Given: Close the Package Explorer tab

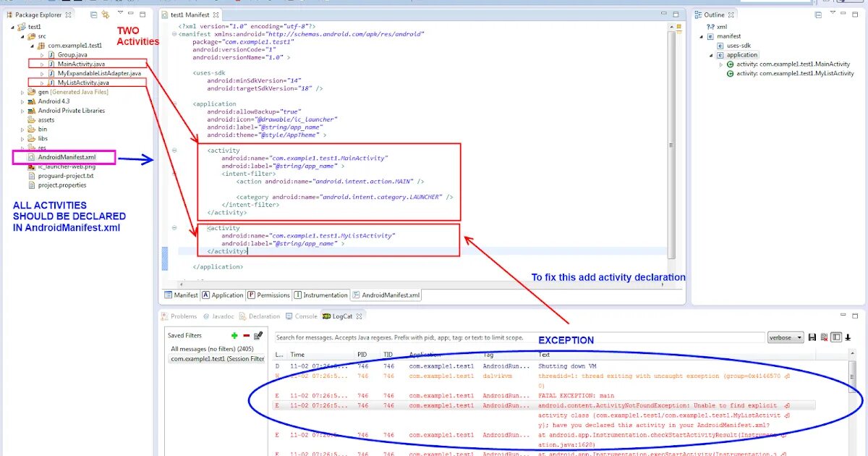Looking at the screenshot, I should [68, 14].
